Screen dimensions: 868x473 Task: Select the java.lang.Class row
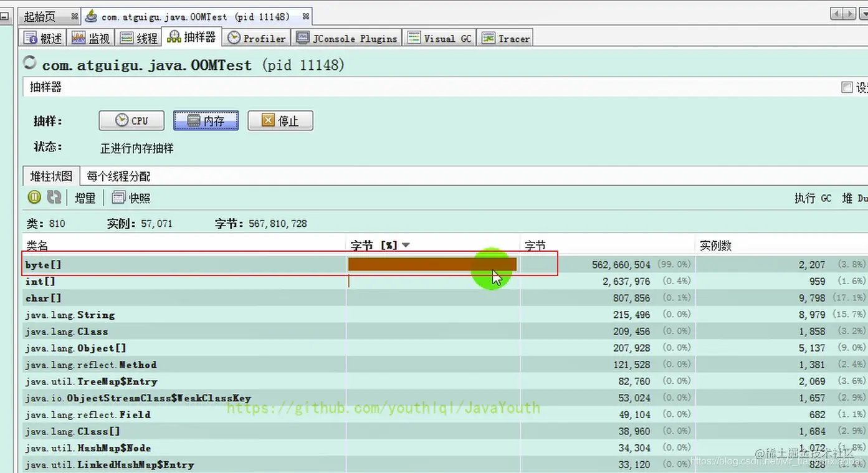(446, 332)
